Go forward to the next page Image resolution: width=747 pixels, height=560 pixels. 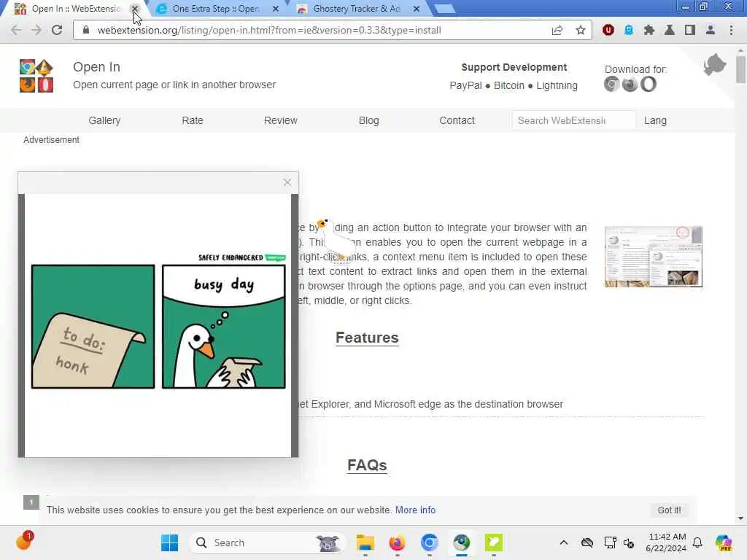(36, 30)
